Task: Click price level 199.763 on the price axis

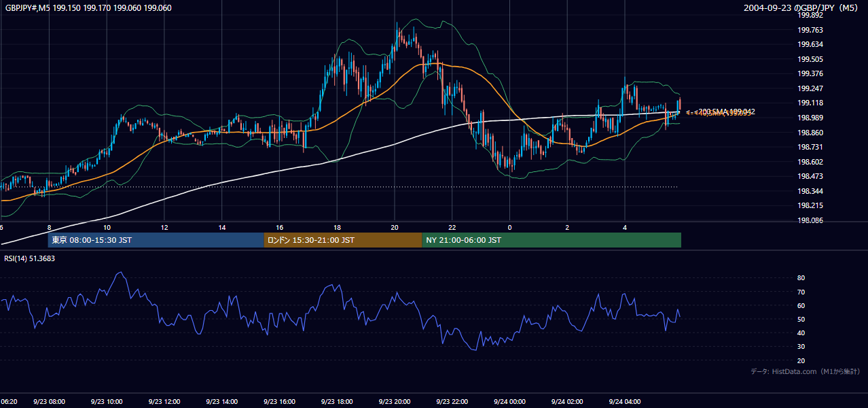Action: click(x=810, y=30)
